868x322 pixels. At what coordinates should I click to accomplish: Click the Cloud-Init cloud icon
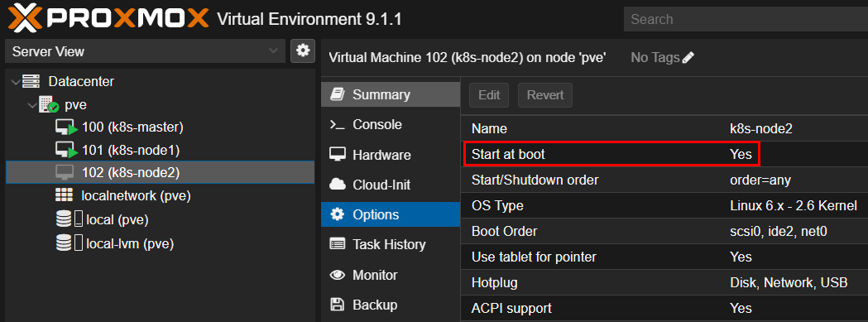[337, 184]
